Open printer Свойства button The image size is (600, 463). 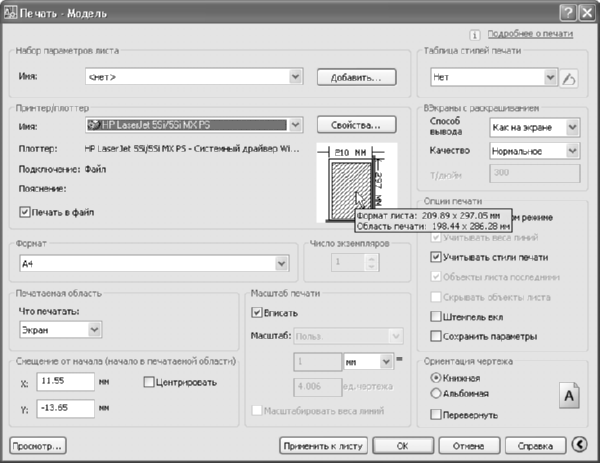click(356, 125)
